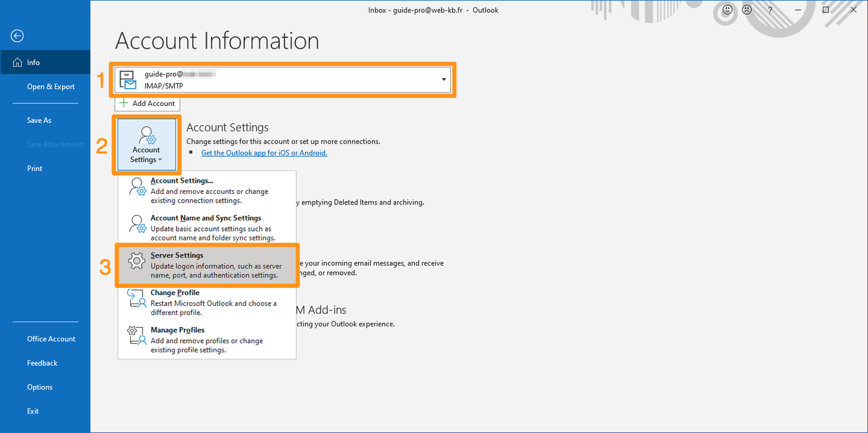Click the Manage Profiles icon

[x=136, y=336]
